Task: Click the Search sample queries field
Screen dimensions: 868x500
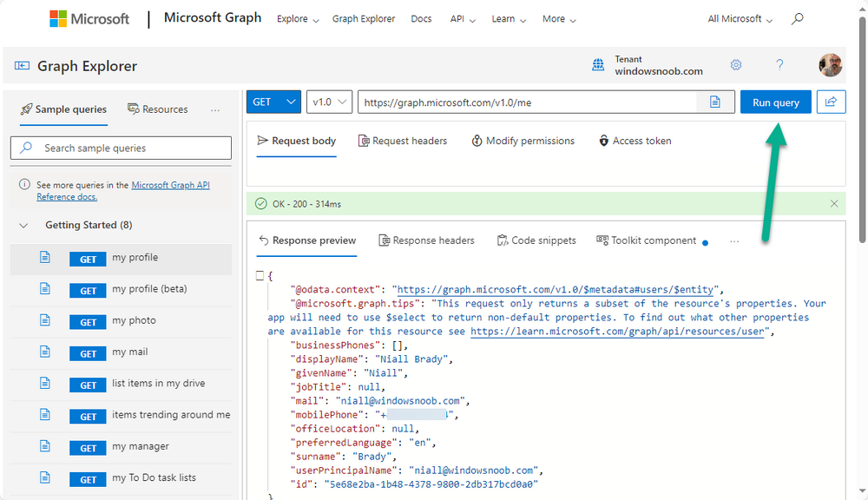Action: pyautogui.click(x=121, y=148)
